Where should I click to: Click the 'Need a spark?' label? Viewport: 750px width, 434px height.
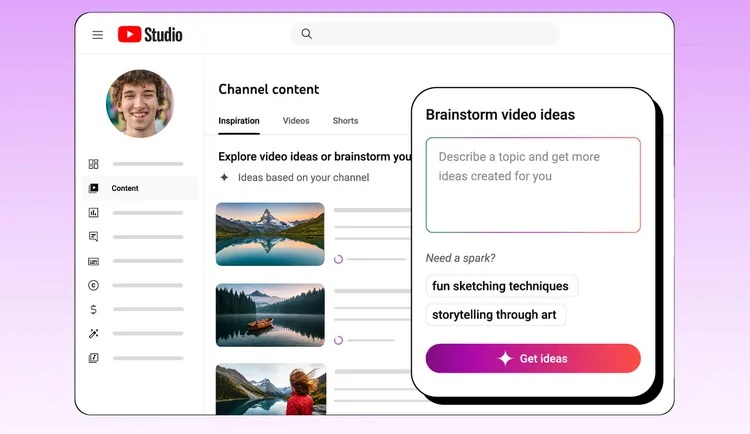point(461,258)
